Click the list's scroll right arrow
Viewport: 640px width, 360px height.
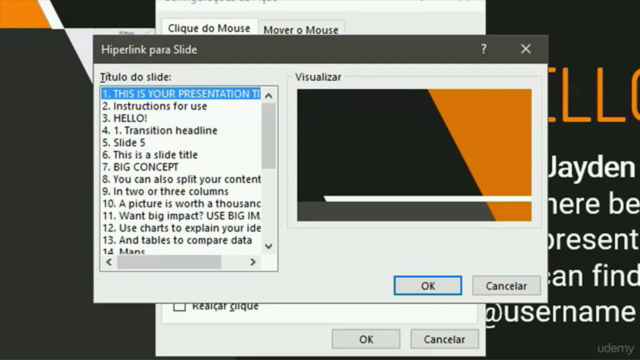click(253, 262)
